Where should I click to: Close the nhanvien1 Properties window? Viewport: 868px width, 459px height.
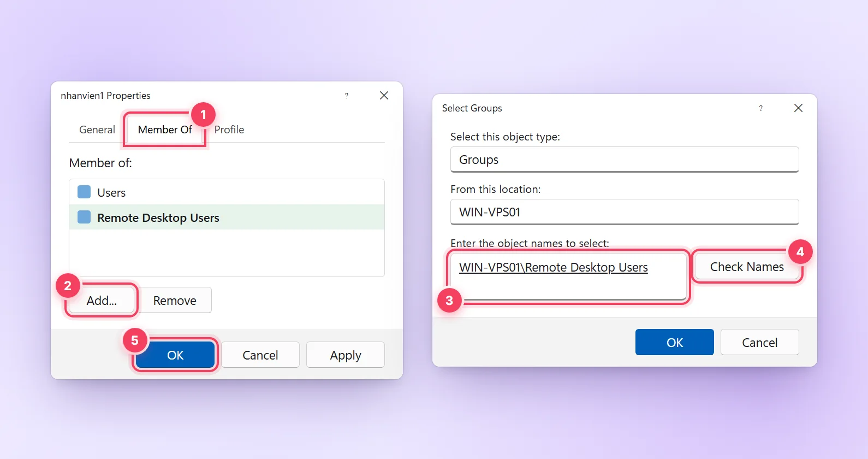tap(384, 96)
